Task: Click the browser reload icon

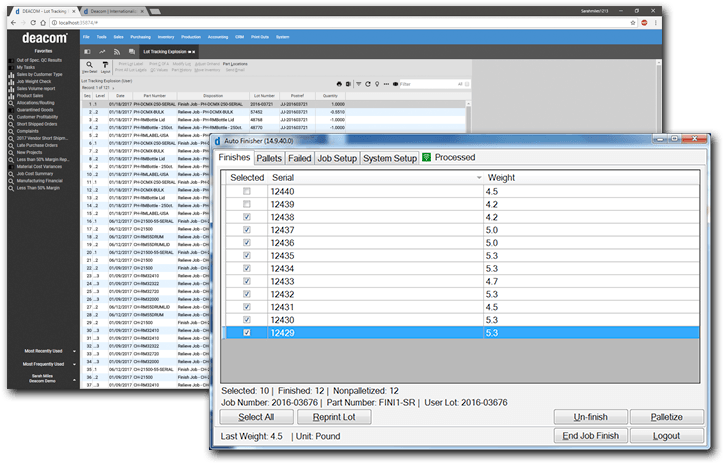Action: pos(33,23)
